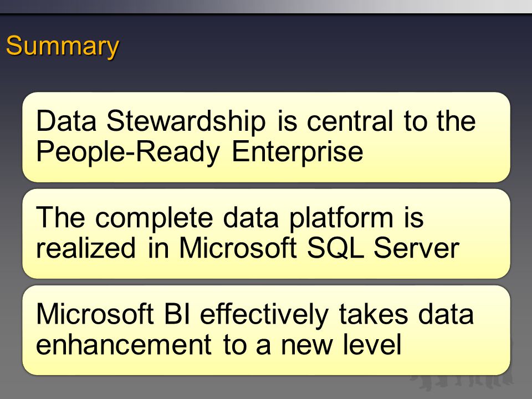Image resolution: width=532 pixels, height=399 pixels.
Task: Click the word enhancement in third box
Action: click(x=124, y=345)
